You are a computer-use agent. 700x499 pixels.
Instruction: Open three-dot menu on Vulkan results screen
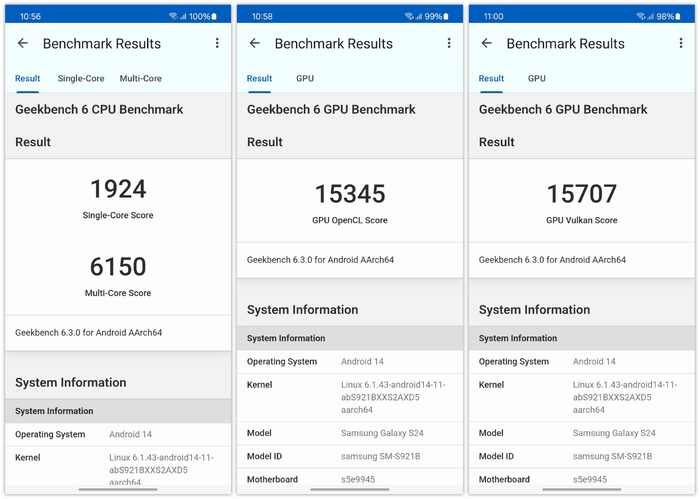click(x=681, y=43)
